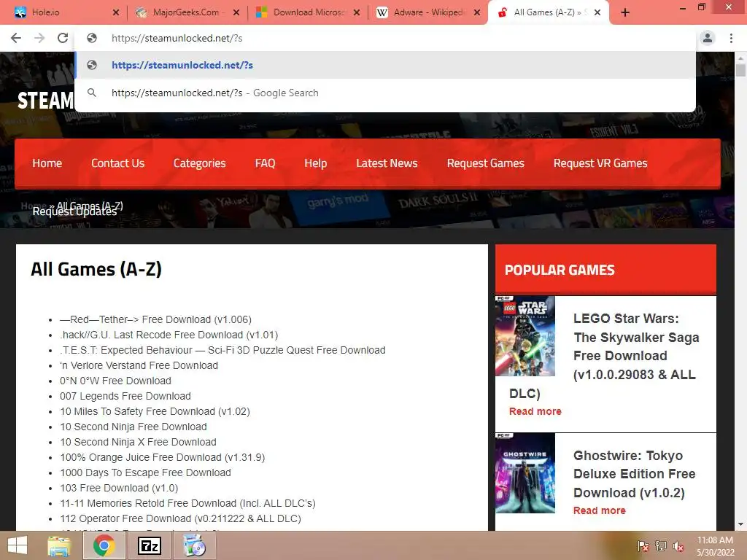This screenshot has width=747, height=560.
Task: Click the muted volume tray icon
Action: pyautogui.click(x=678, y=545)
